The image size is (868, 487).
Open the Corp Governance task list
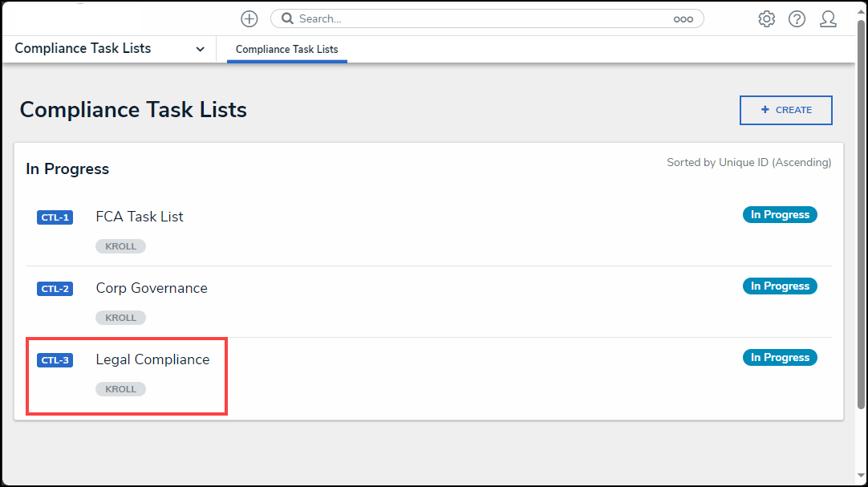(x=152, y=288)
